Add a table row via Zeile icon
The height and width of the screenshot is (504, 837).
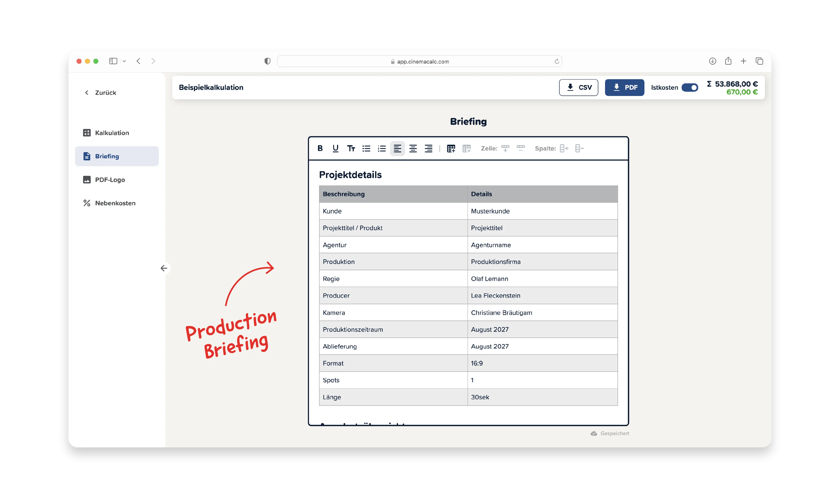pos(505,148)
